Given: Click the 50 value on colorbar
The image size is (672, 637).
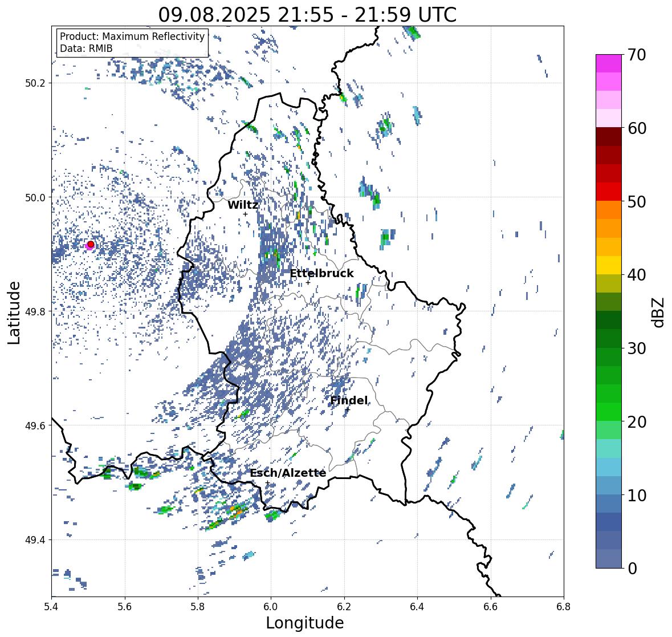Looking at the screenshot, I should (x=637, y=201).
